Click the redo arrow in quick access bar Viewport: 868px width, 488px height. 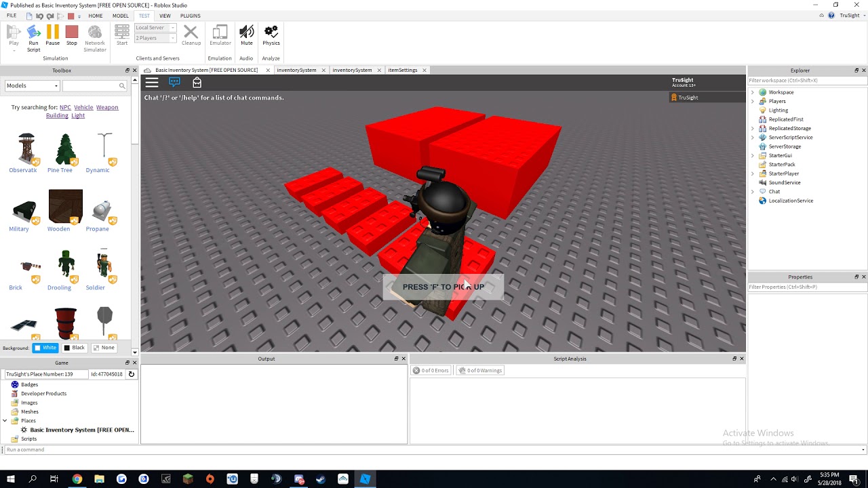(50, 16)
